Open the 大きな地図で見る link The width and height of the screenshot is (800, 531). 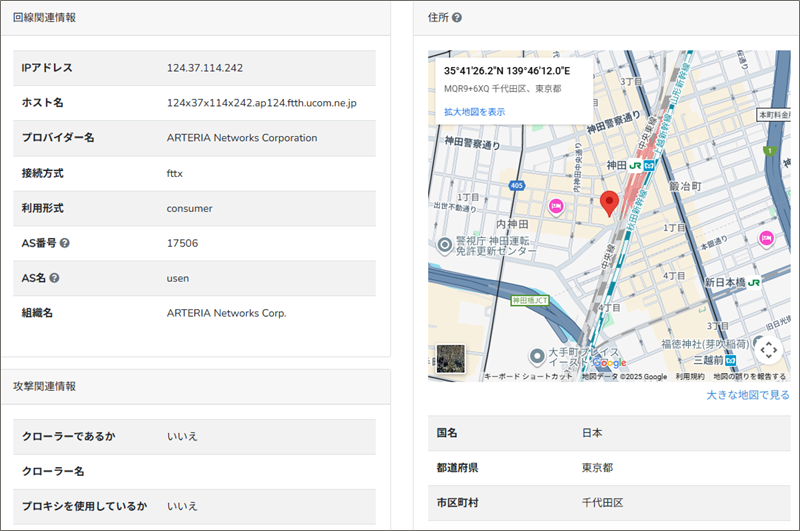tap(748, 395)
